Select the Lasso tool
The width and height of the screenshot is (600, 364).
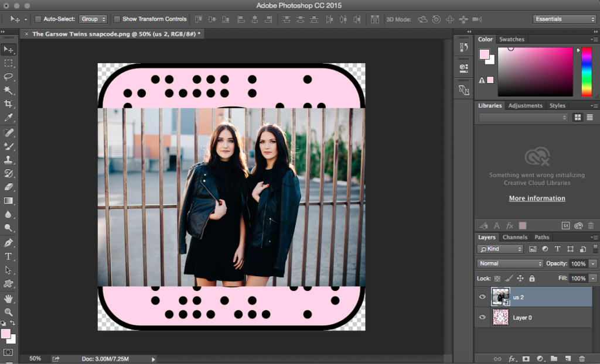8,77
